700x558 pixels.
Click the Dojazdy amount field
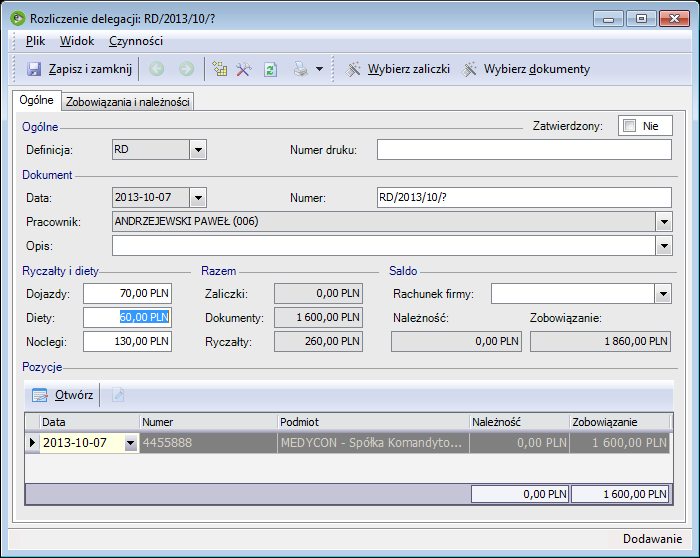point(127,294)
